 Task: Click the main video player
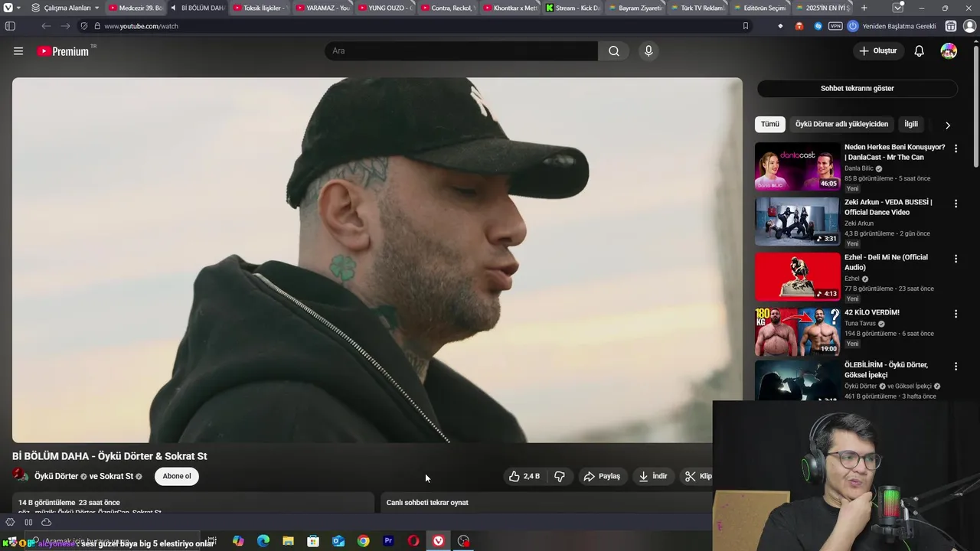tap(377, 260)
